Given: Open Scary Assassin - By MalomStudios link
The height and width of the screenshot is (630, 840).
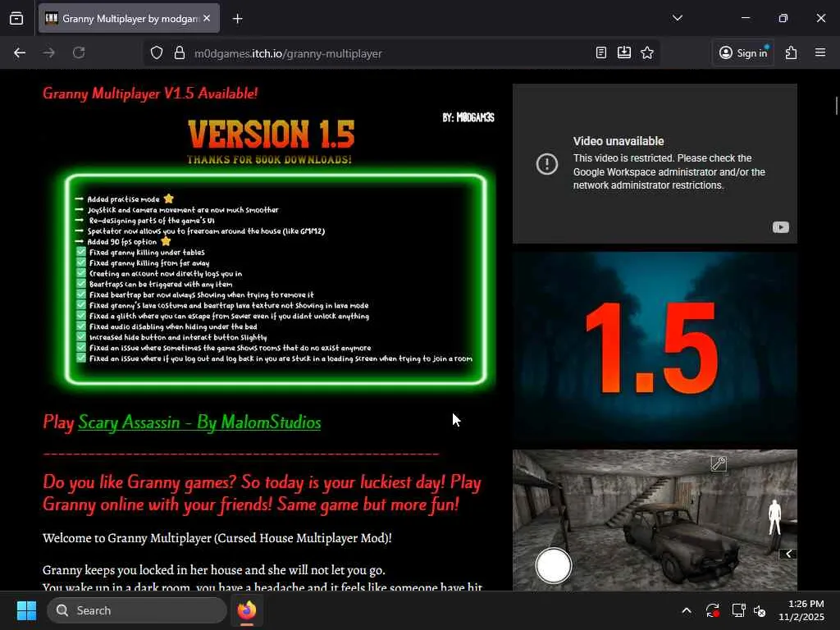Looking at the screenshot, I should pyautogui.click(x=199, y=422).
